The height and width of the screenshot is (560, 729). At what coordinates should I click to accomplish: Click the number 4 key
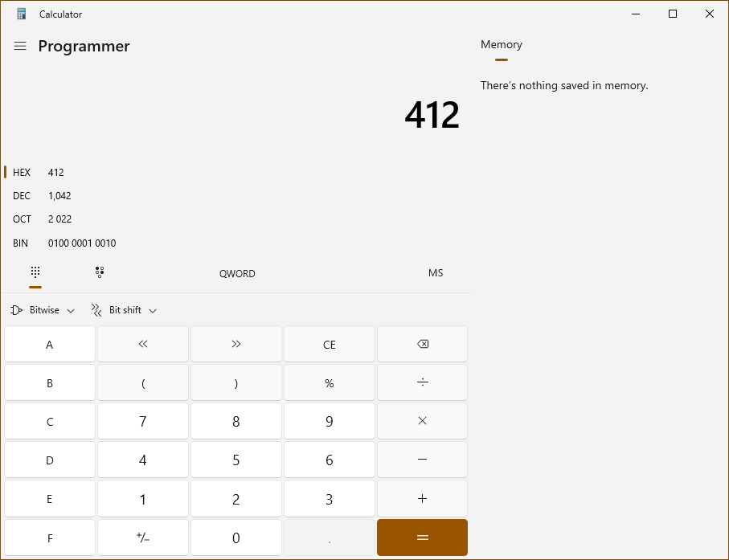click(x=143, y=460)
